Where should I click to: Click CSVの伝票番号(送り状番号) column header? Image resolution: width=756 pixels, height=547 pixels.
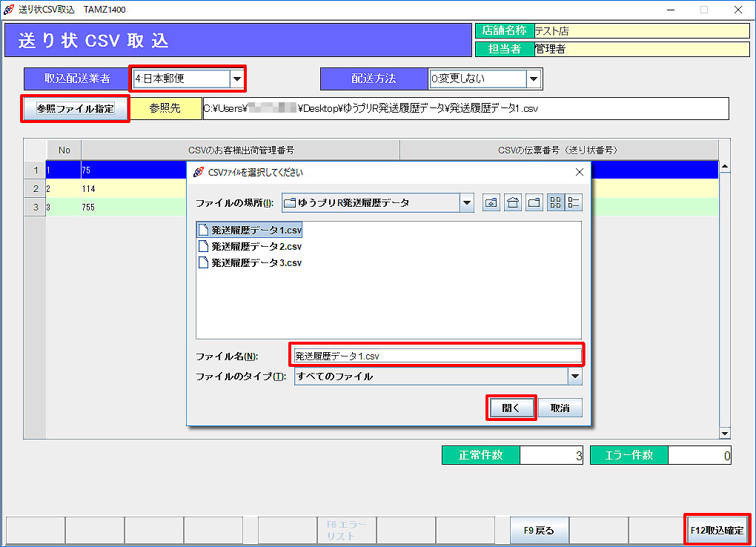pos(560,150)
